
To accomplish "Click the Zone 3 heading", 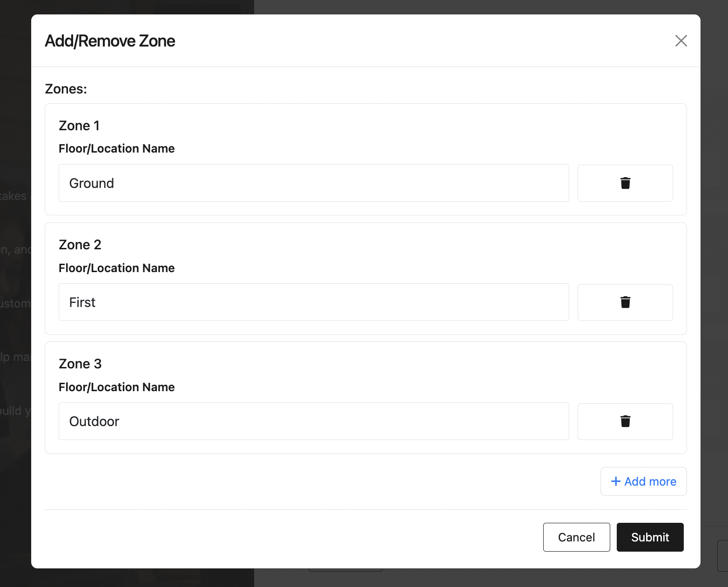I will [80, 364].
